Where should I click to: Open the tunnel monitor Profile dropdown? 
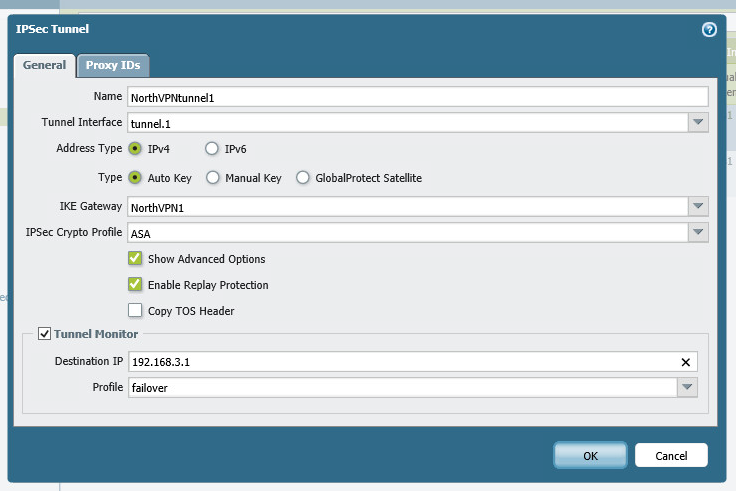click(x=687, y=388)
